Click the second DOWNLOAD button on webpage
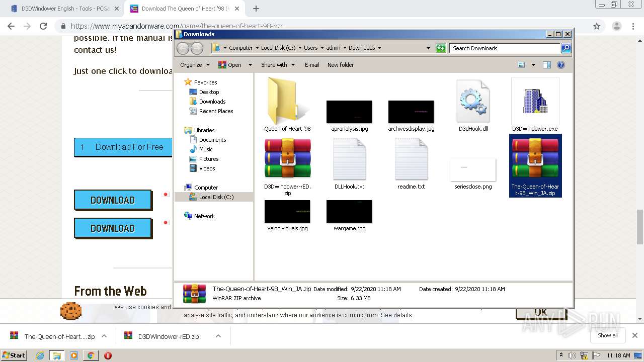The height and width of the screenshot is (362, 644). (113, 228)
